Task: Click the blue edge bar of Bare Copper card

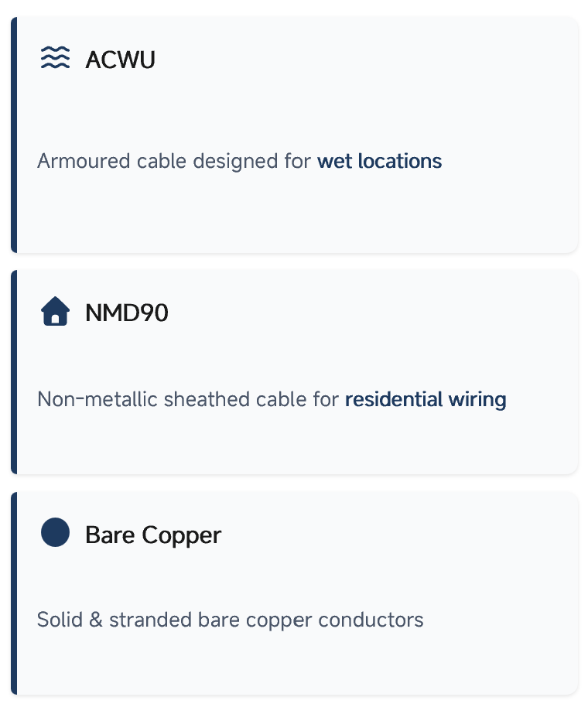Action: point(14,593)
